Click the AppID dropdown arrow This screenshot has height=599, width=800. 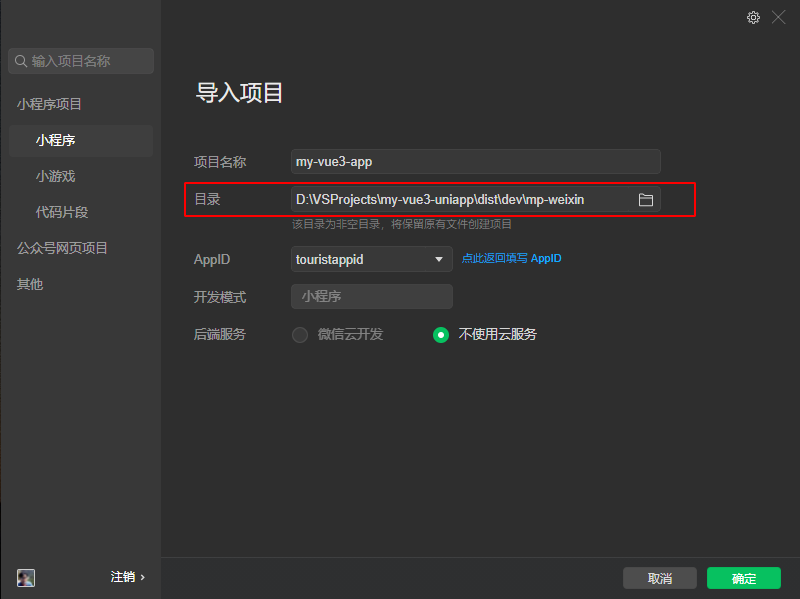coord(438,259)
